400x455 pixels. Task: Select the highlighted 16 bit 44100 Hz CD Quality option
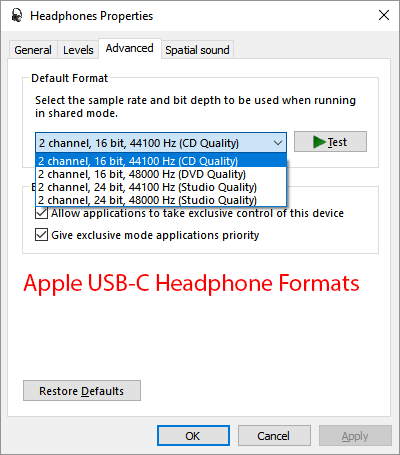pos(161,161)
